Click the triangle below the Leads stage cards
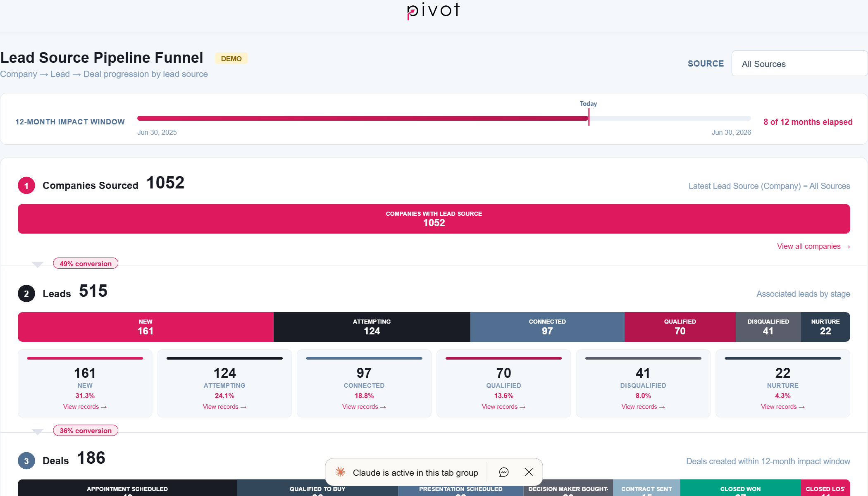This screenshot has height=496, width=868. click(x=37, y=432)
